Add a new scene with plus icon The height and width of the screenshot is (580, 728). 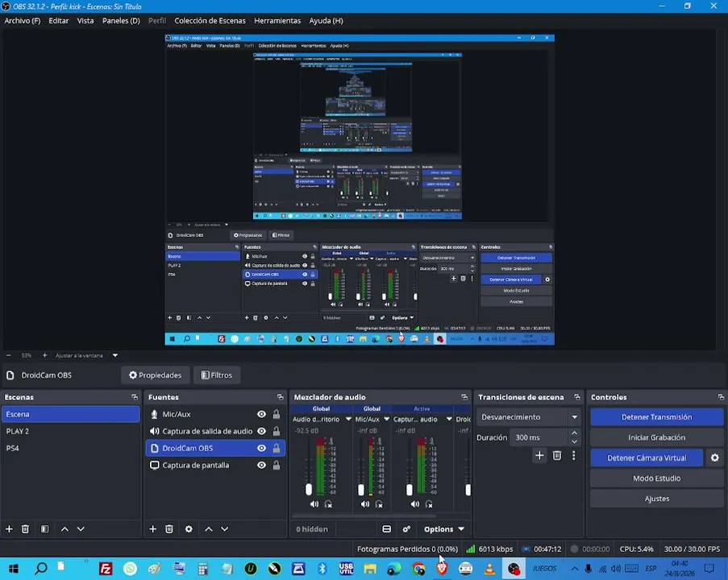[x=9, y=529]
